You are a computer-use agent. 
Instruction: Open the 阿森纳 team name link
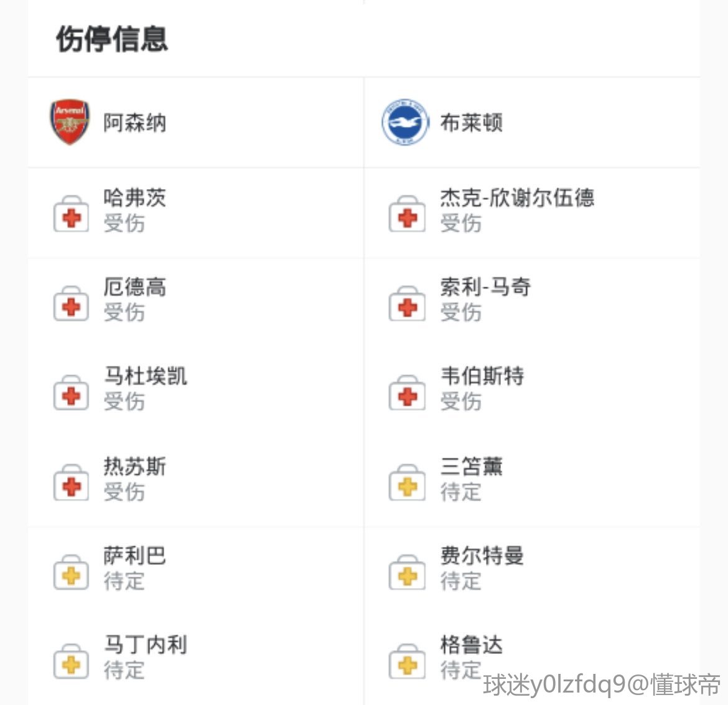click(x=135, y=123)
